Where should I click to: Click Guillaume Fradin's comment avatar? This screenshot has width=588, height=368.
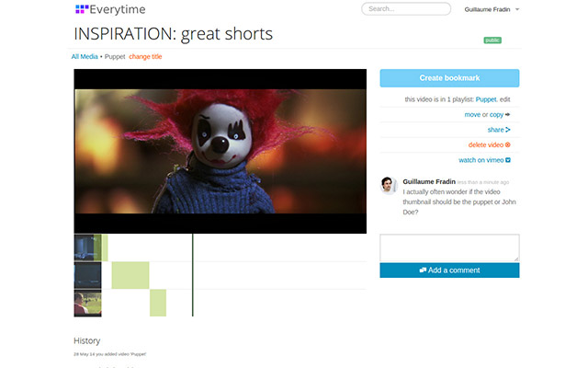pyautogui.click(x=389, y=185)
